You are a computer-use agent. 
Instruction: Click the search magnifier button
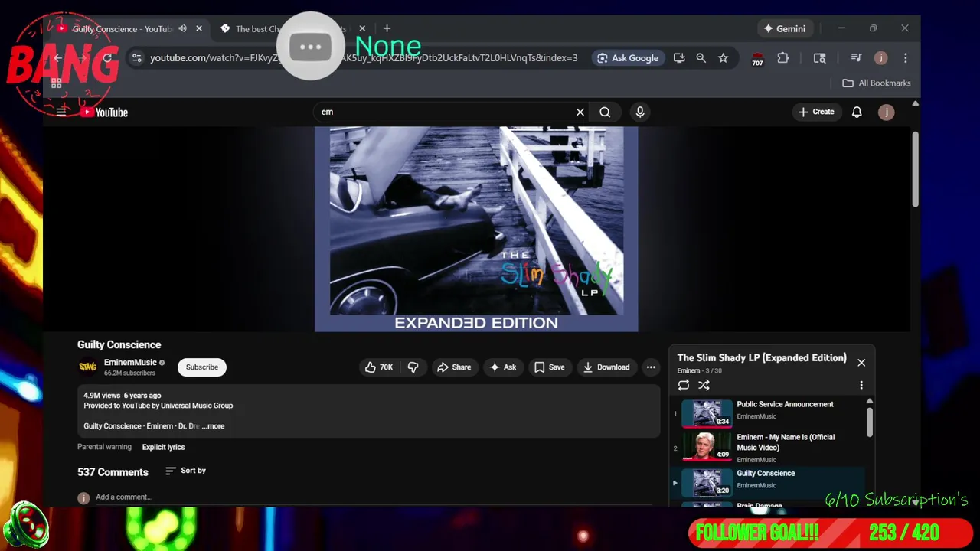(605, 112)
